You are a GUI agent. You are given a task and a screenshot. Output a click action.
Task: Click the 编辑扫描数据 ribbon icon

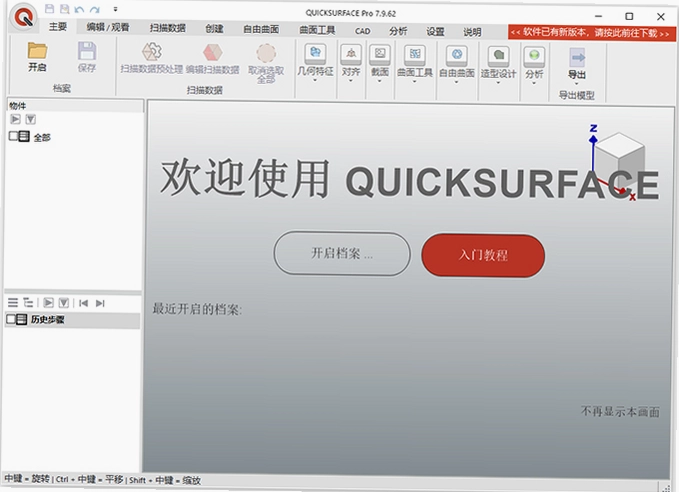[213, 52]
